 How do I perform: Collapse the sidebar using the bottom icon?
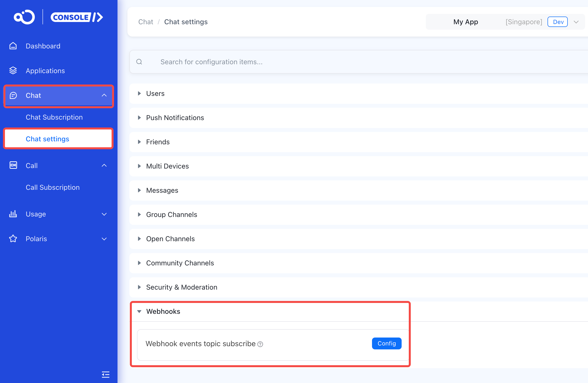click(x=105, y=374)
